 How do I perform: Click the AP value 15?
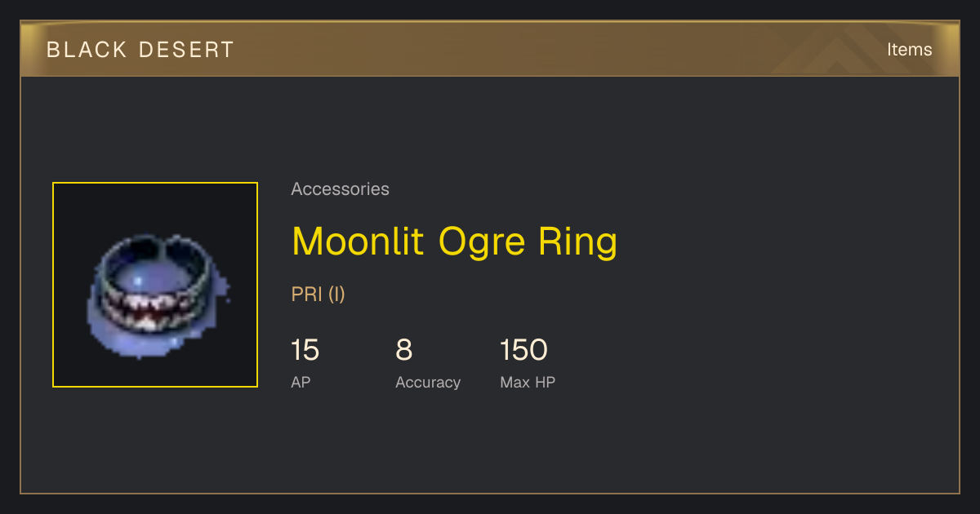305,350
